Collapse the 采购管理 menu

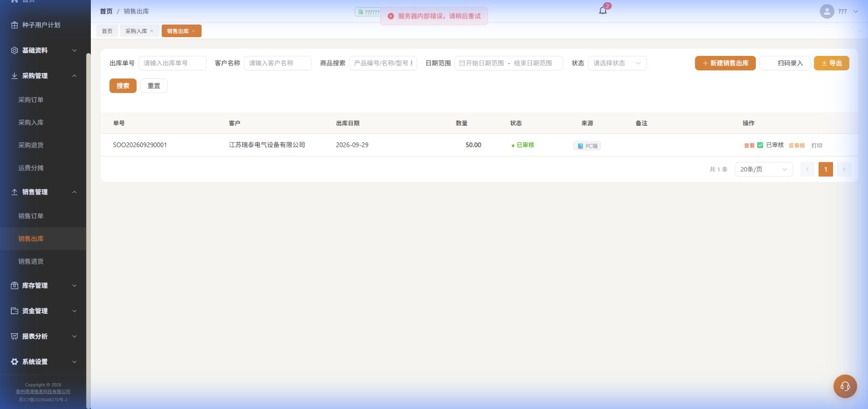(74, 76)
